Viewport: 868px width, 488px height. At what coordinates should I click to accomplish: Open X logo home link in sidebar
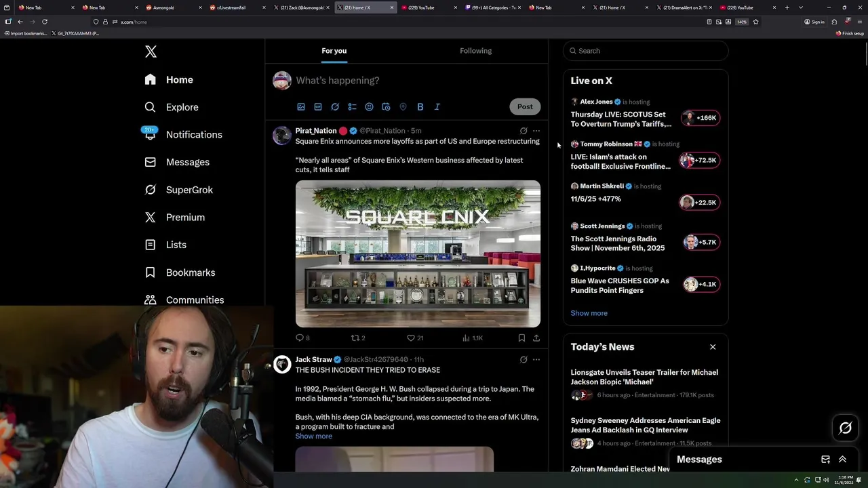151,52
